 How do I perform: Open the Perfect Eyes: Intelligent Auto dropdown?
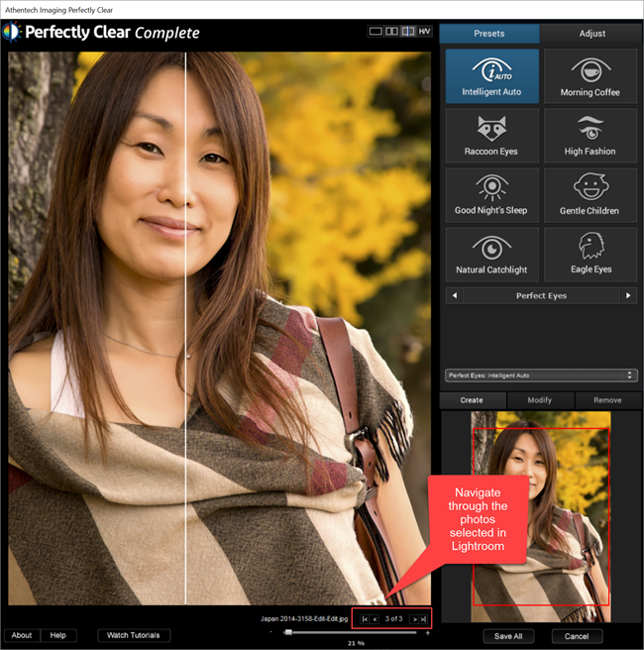[541, 376]
